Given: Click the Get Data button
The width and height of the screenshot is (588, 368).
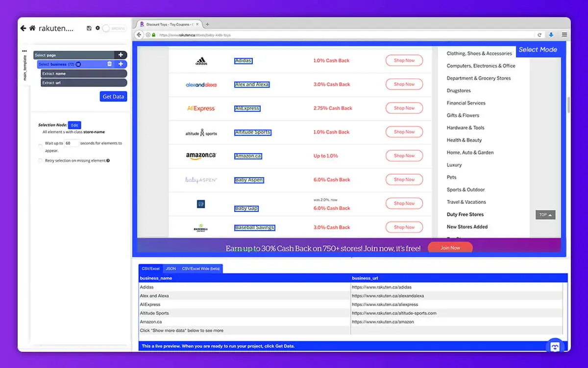Looking at the screenshot, I should [x=113, y=97].
